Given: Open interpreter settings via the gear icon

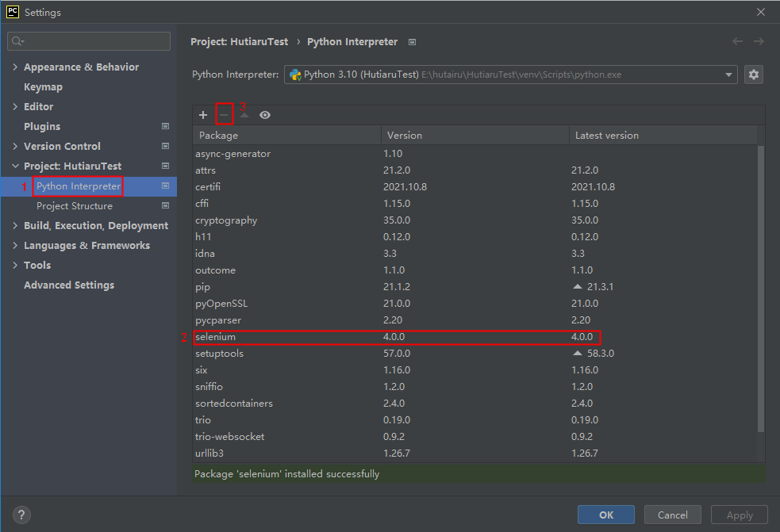Looking at the screenshot, I should point(753,74).
